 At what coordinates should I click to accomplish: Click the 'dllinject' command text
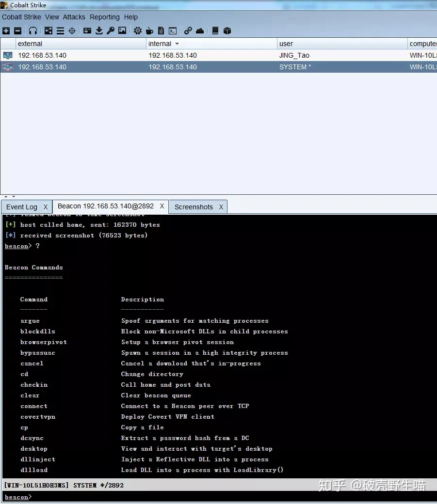38,459
